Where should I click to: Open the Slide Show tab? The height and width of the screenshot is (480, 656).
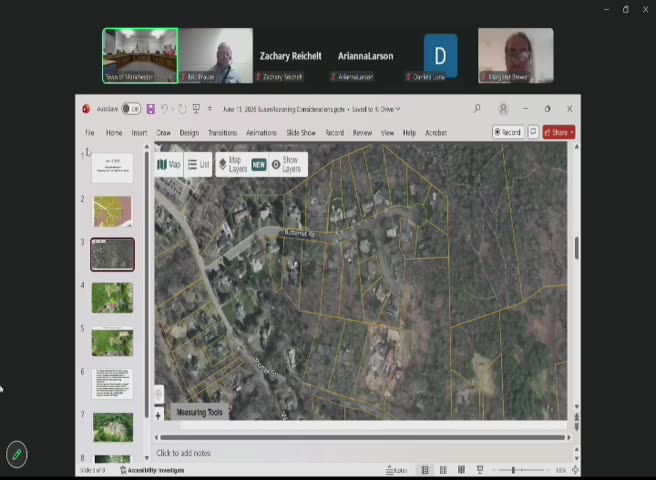click(x=301, y=133)
